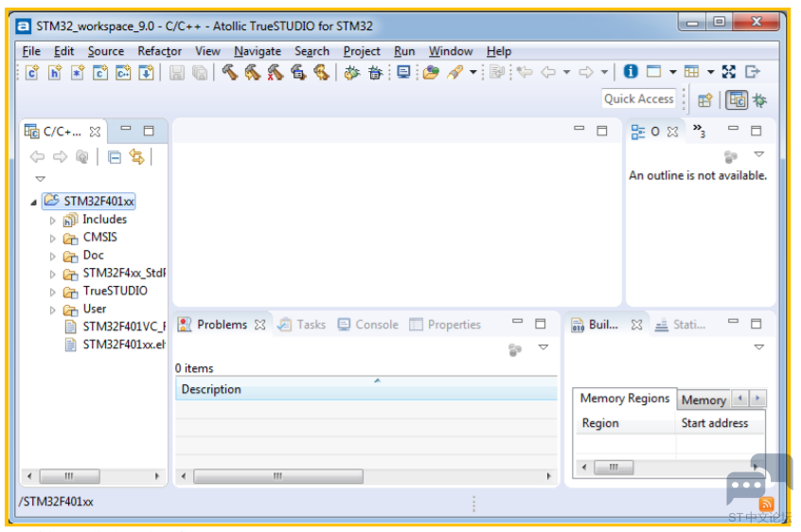
Task: Click the Rebuild hammer icon
Action: point(253,72)
